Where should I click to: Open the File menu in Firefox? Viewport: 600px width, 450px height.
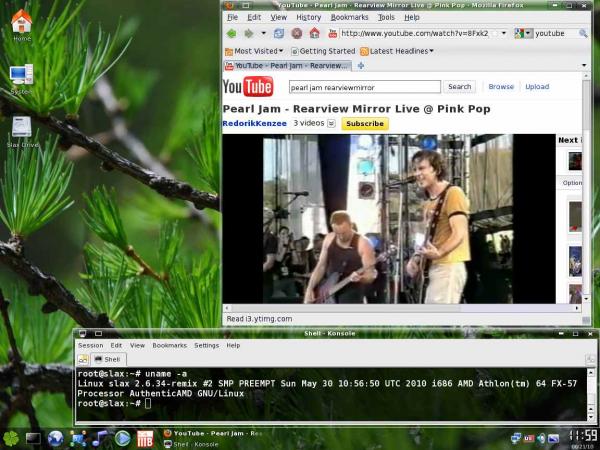(232, 17)
